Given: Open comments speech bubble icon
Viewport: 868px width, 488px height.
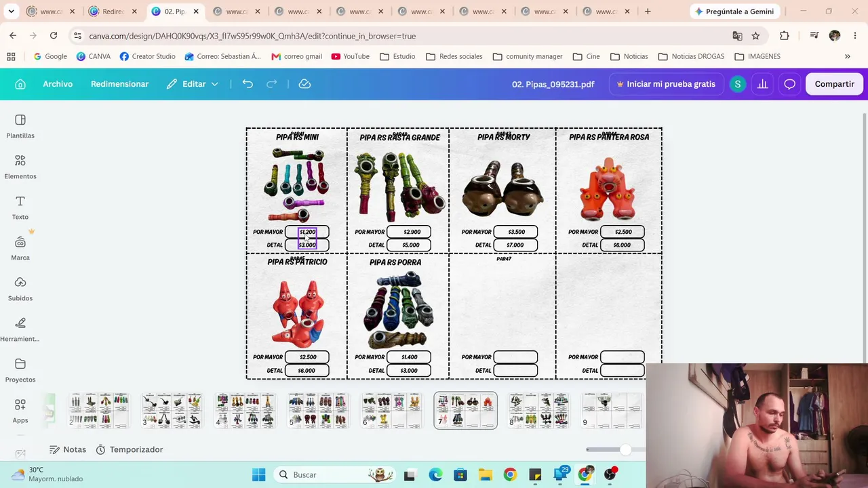Looking at the screenshot, I should tap(789, 84).
